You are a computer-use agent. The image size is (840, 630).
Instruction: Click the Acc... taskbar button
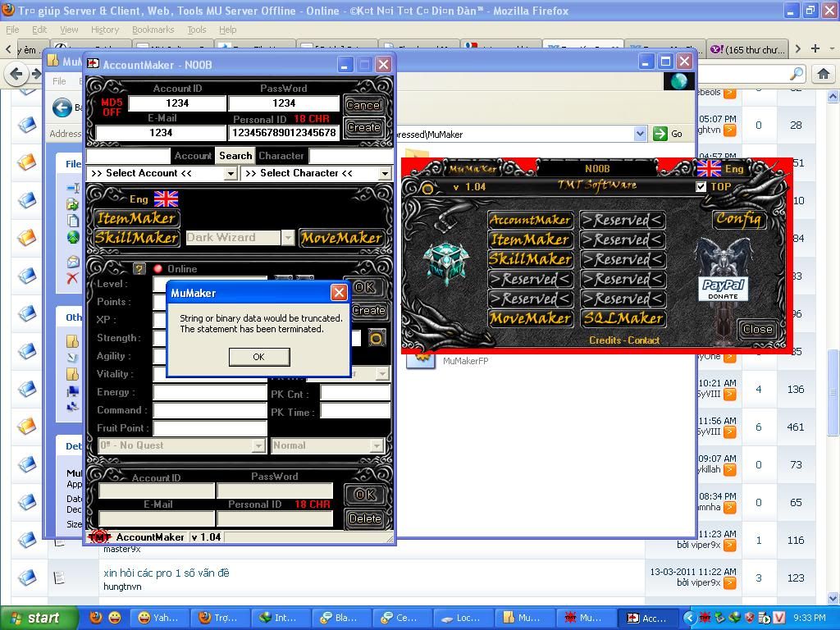(647, 618)
